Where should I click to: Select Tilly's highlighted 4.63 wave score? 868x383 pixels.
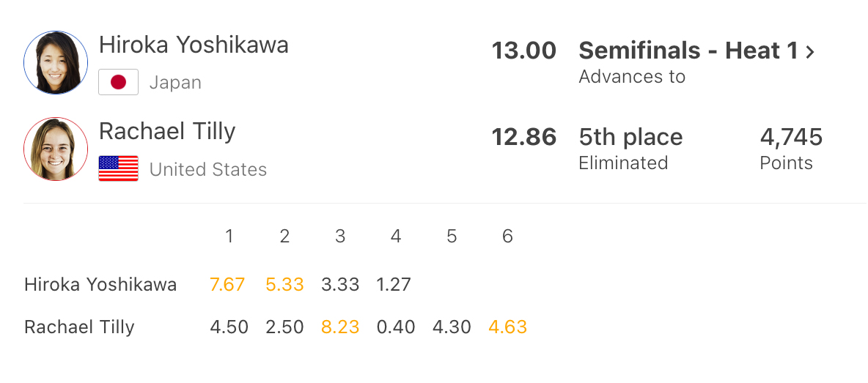tap(507, 327)
